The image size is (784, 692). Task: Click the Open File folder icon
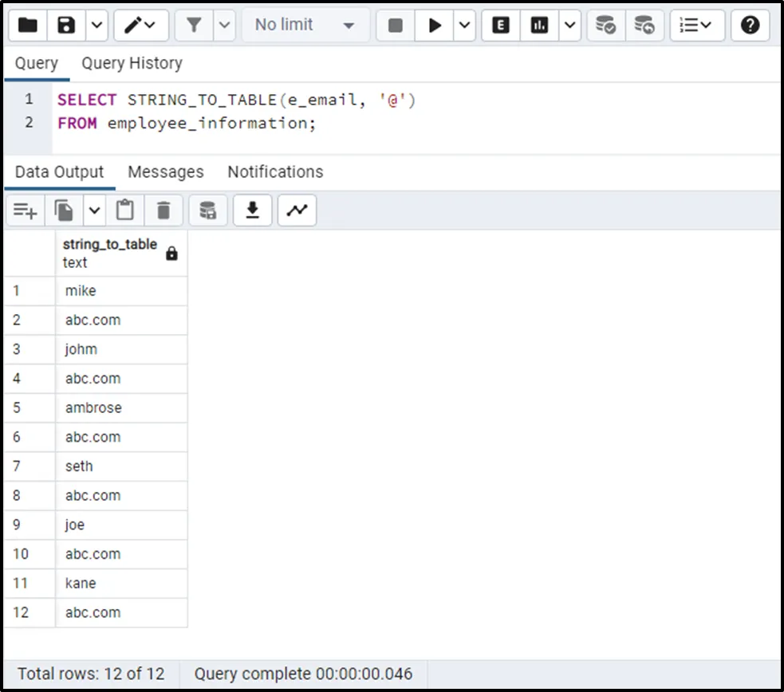point(28,26)
